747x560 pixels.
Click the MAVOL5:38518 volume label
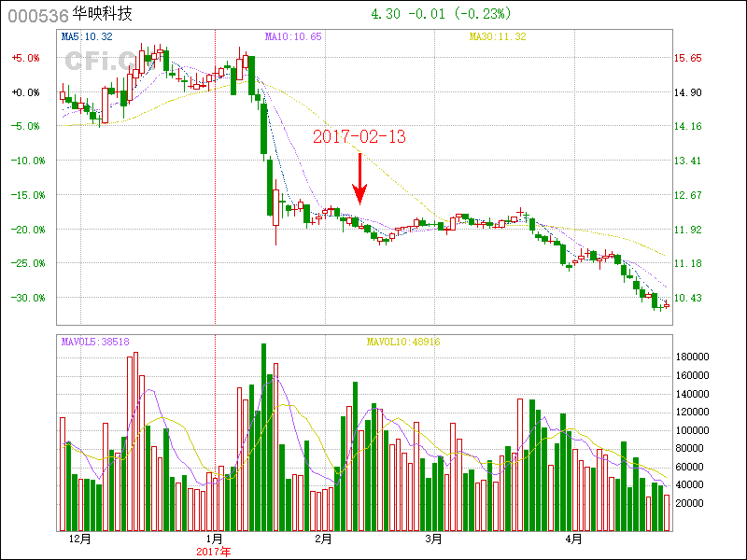tap(95, 342)
